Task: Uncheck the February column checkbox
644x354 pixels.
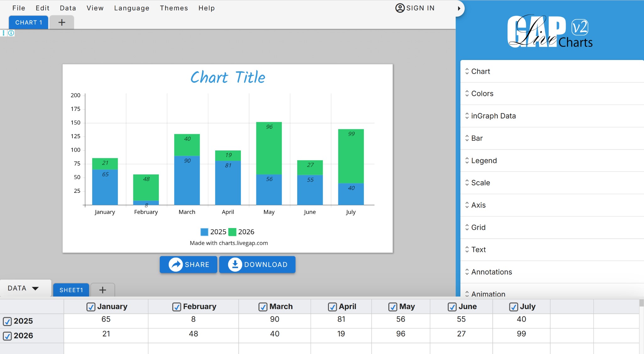Action: coord(176,307)
